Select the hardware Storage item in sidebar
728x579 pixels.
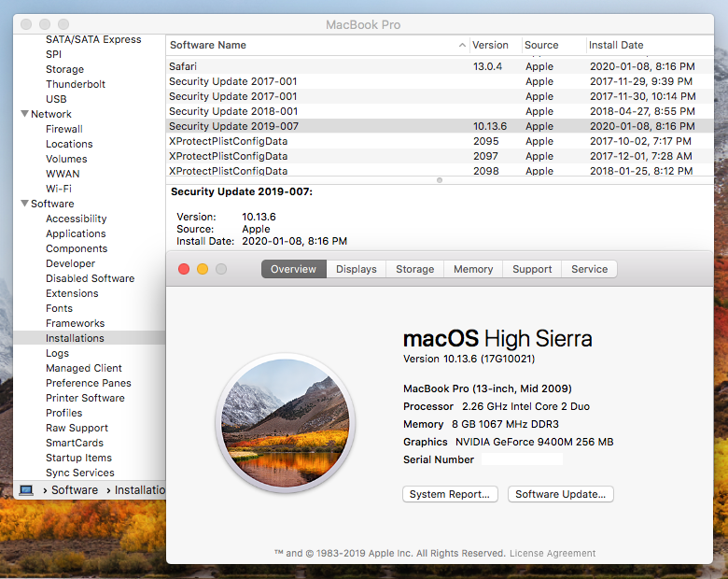click(65, 69)
